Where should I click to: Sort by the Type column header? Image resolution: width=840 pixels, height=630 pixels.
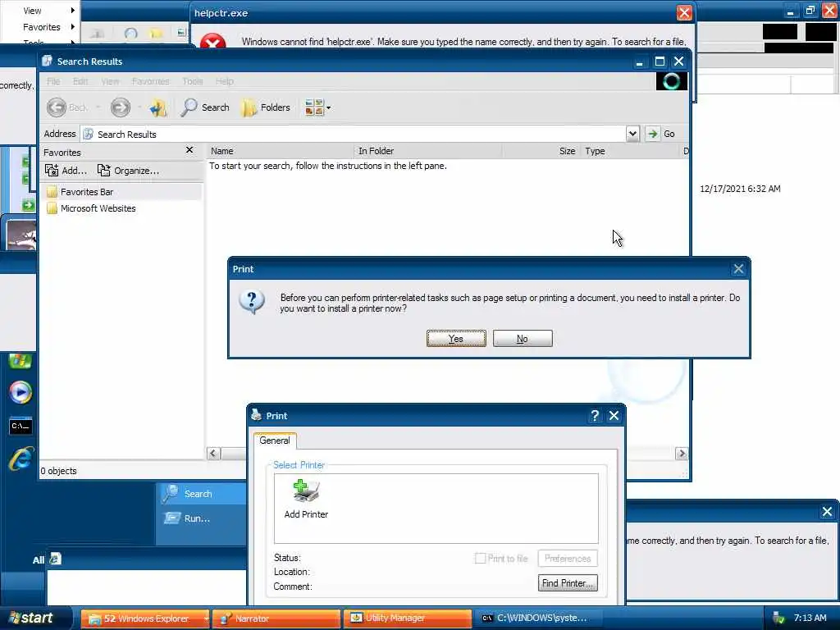[630, 151]
